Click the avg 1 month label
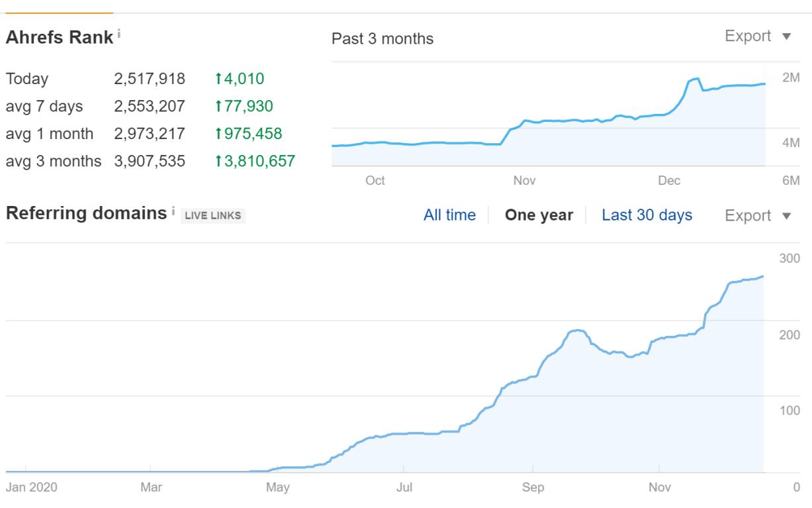 point(50,134)
